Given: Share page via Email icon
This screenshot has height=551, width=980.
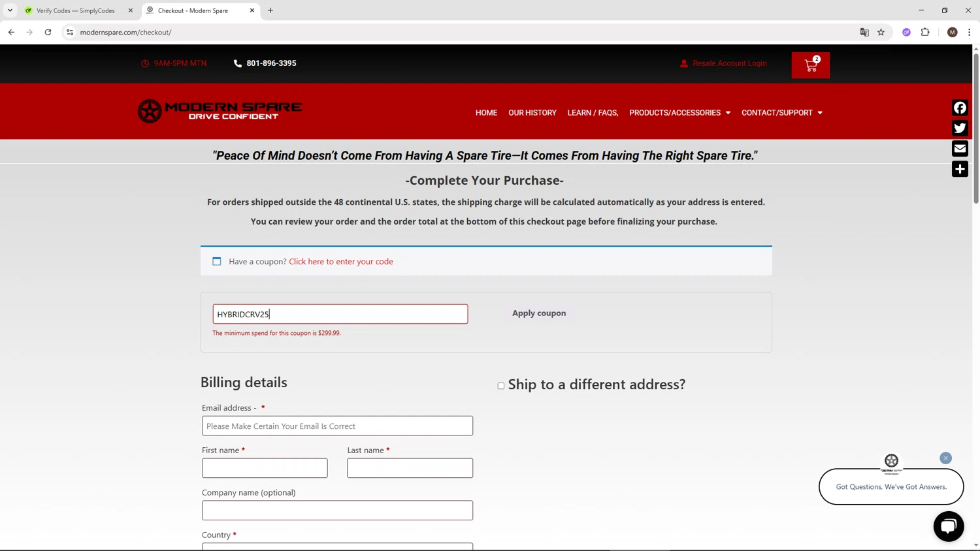Looking at the screenshot, I should click(x=960, y=149).
